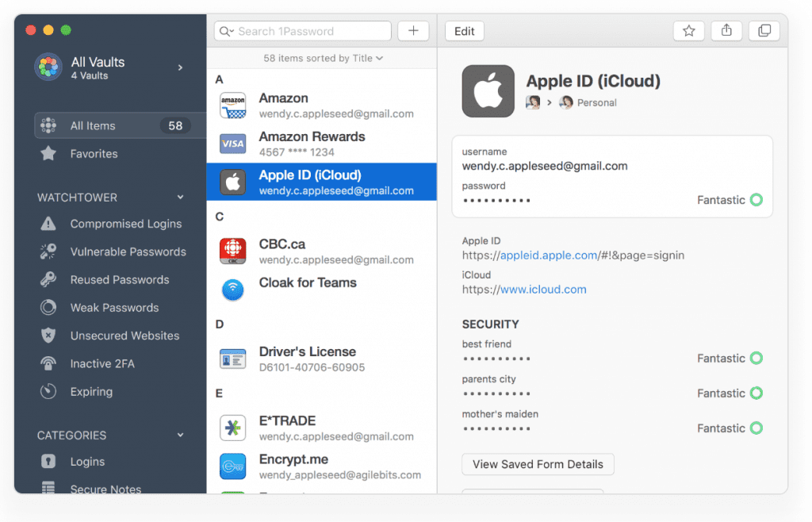Mark item as favorite with star button
This screenshot has height=522, width=812.
click(x=689, y=31)
